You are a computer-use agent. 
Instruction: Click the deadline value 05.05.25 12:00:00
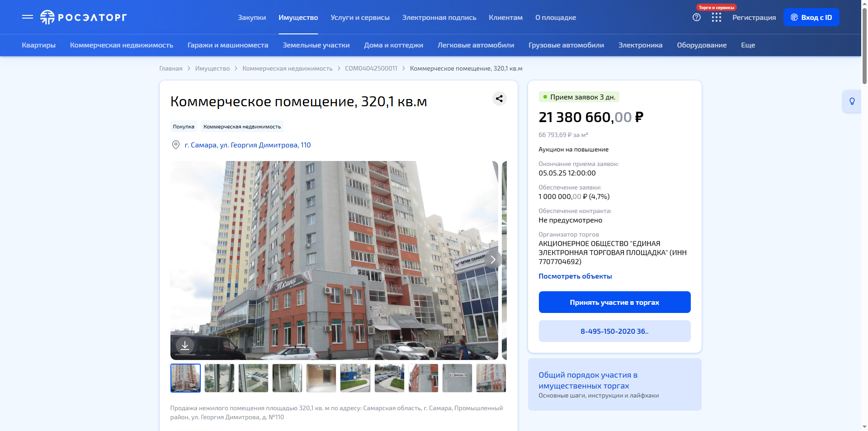[x=567, y=173]
